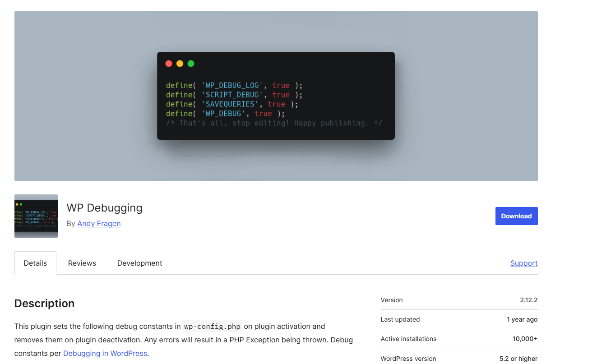Click the WordPress version 5.2 or higher value

(518, 359)
